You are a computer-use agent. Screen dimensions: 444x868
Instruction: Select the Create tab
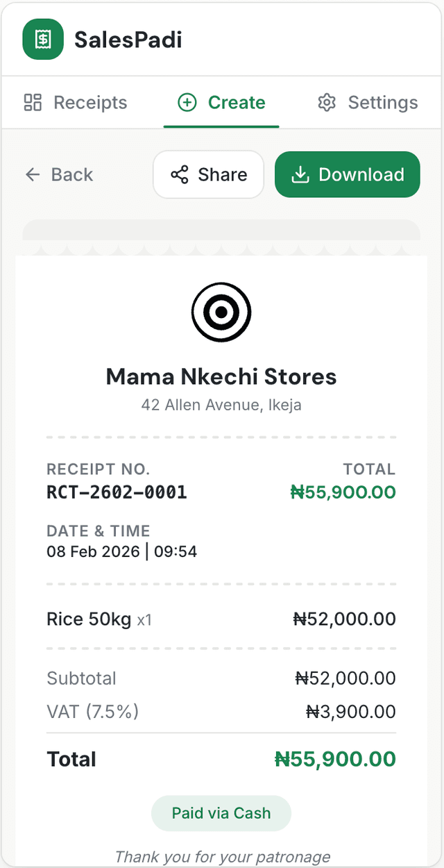coord(221,102)
